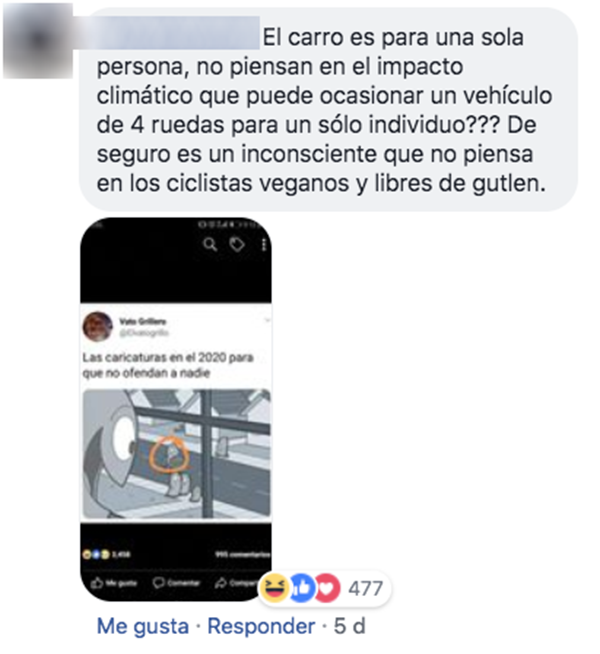The image size is (600, 654).
Task: Click the comments count in embedded screenshot
Action: 243,554
